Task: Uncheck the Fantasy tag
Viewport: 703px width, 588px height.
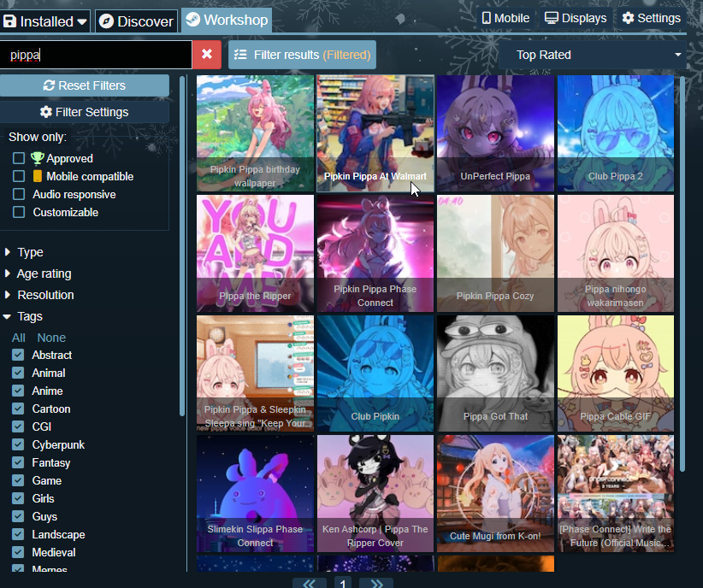Action: click(x=18, y=462)
